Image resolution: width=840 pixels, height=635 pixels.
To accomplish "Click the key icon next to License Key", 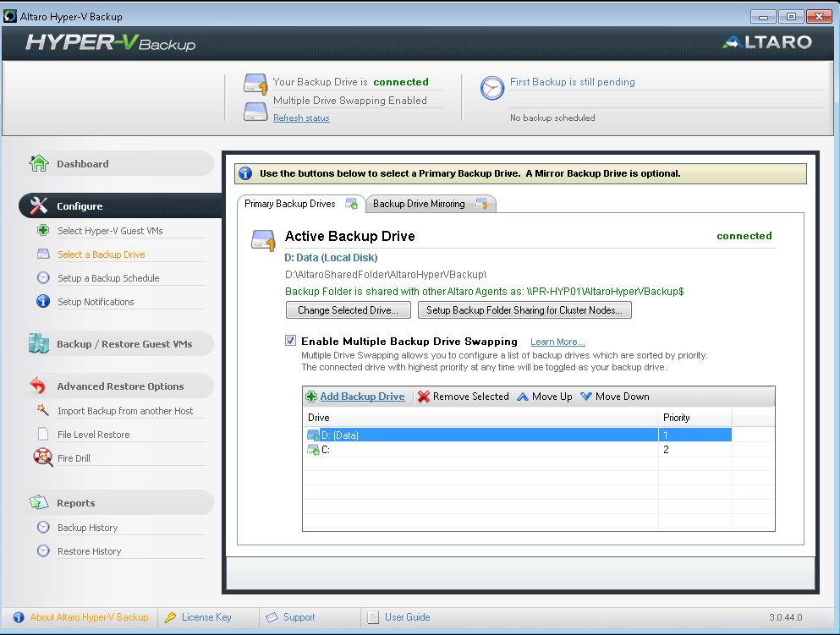I will (x=170, y=617).
